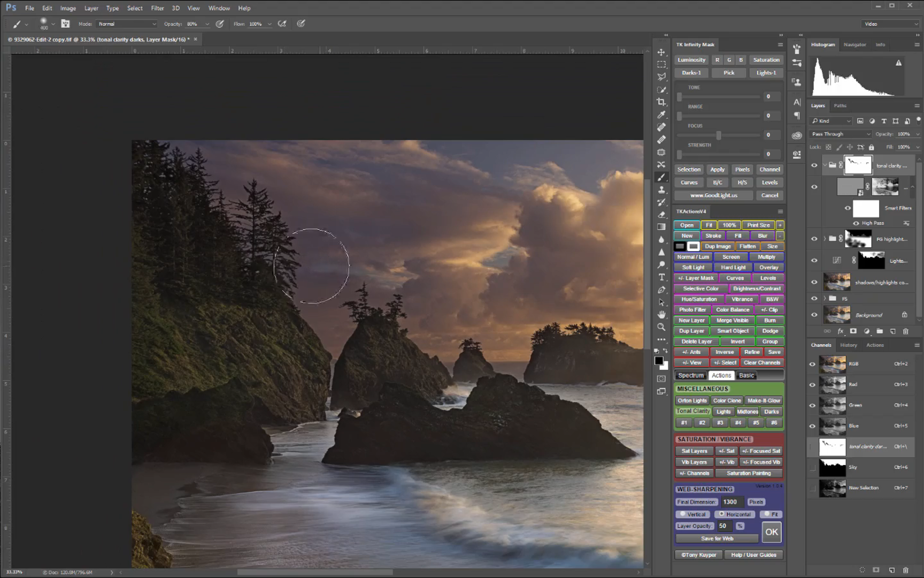The width and height of the screenshot is (924, 578).
Task: Select the Crop tool
Action: click(661, 102)
